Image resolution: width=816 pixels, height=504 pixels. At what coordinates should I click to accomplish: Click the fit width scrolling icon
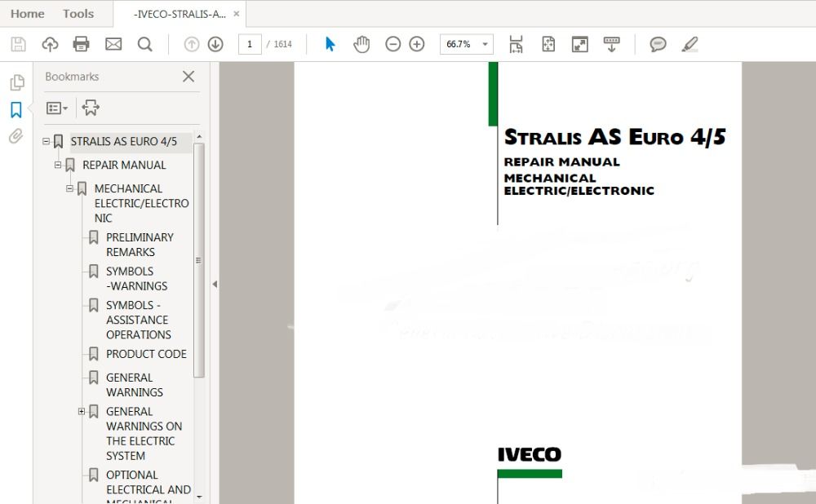click(x=516, y=44)
